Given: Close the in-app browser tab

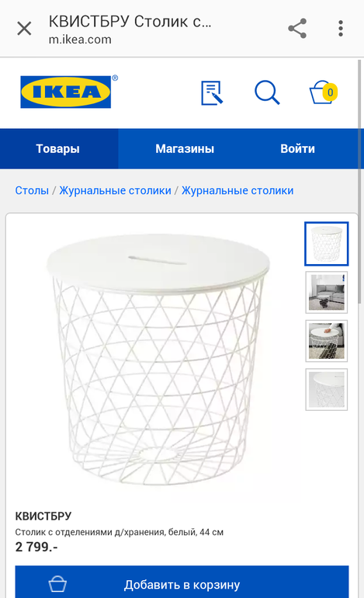Looking at the screenshot, I should (x=24, y=29).
